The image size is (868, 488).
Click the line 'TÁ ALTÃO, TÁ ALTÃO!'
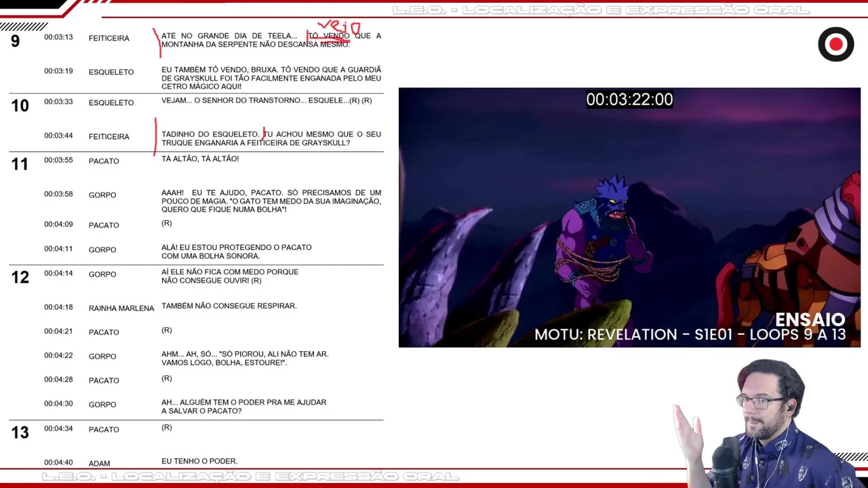200,159
